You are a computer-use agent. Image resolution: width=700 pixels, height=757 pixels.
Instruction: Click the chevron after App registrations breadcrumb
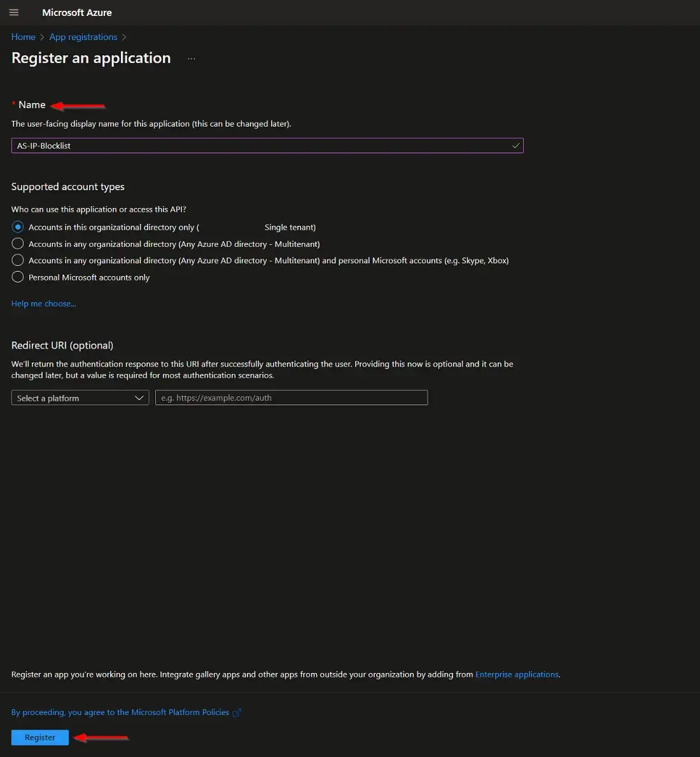coord(124,38)
